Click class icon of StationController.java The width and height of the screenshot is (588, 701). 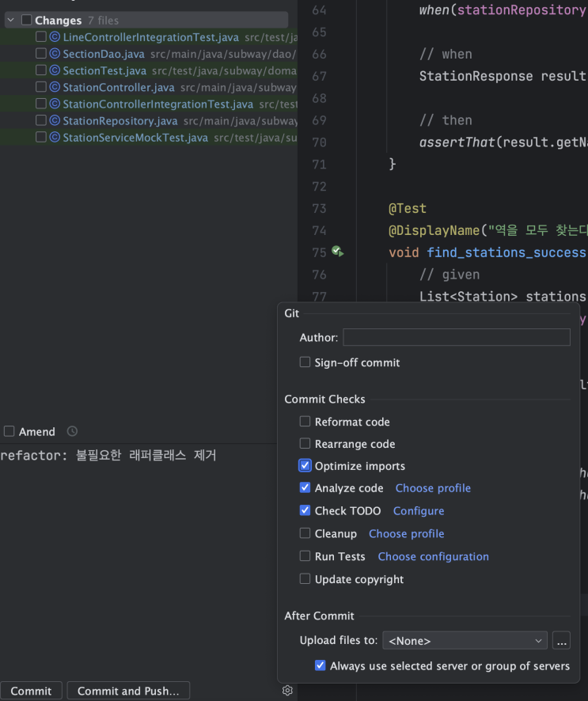(x=55, y=87)
